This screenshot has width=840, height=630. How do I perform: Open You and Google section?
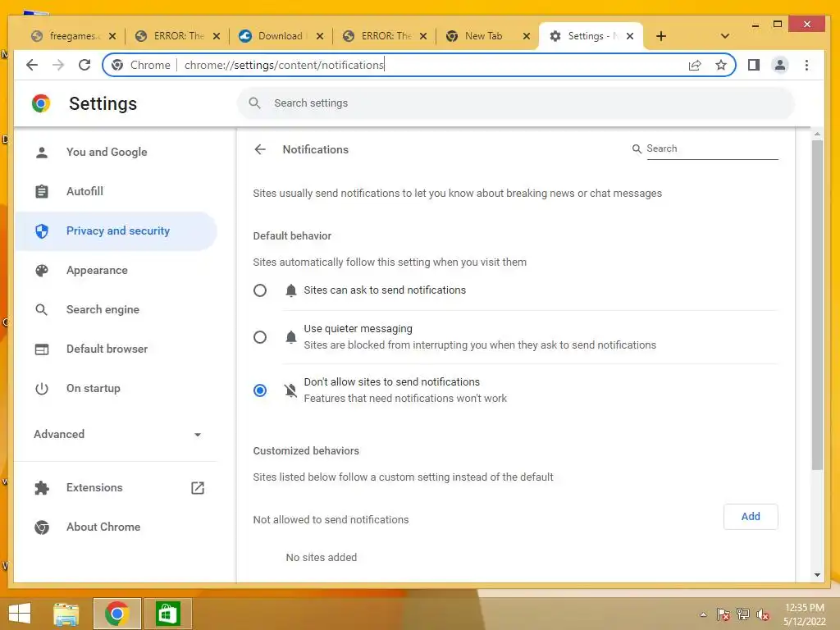[116, 152]
